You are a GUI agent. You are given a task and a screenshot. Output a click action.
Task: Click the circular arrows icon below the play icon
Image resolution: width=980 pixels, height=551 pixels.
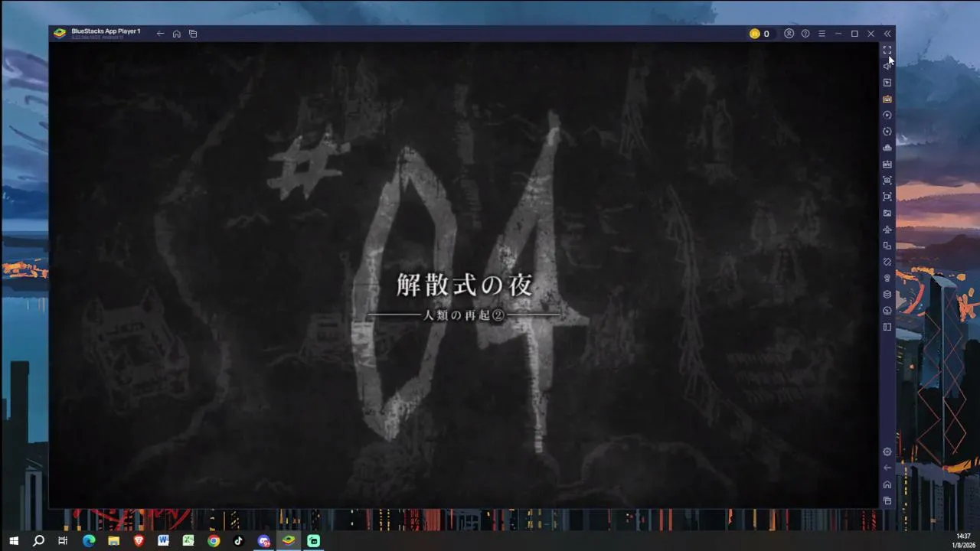[x=887, y=132]
